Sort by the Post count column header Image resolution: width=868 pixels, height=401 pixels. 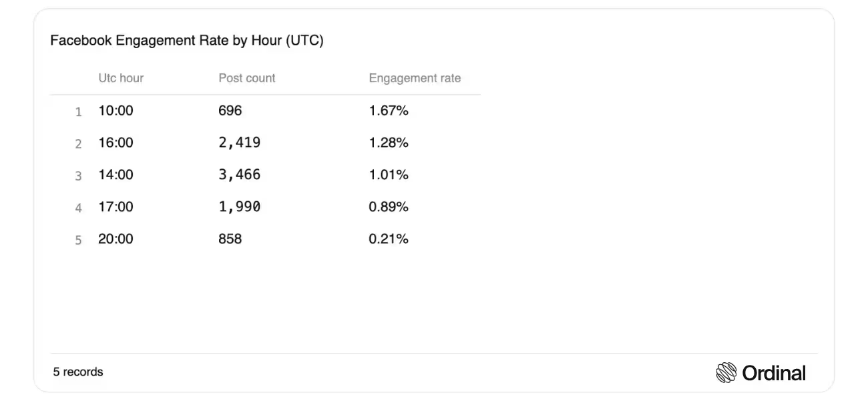247,78
